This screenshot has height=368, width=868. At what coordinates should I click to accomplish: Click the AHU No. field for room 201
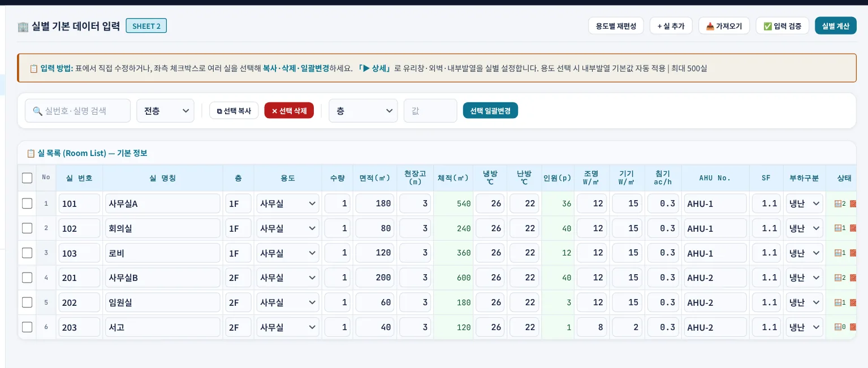[x=715, y=278]
